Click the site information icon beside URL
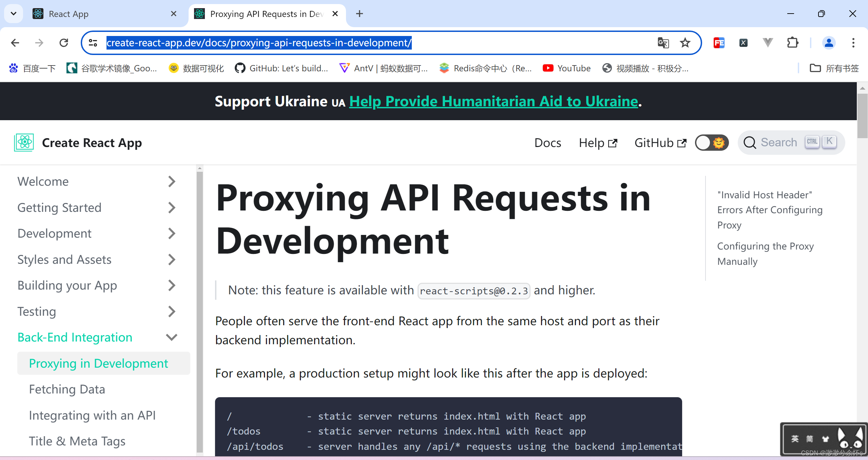Screen dimensions: 868x460 pos(93,43)
